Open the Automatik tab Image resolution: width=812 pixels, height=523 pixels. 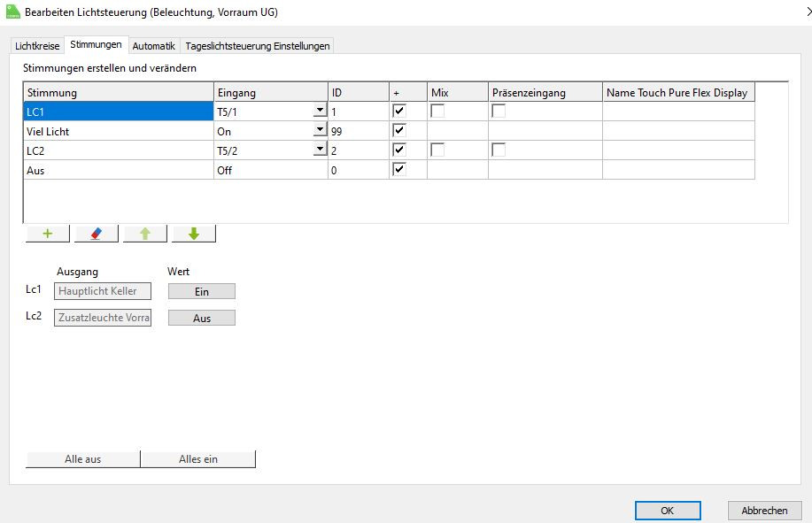click(x=154, y=46)
